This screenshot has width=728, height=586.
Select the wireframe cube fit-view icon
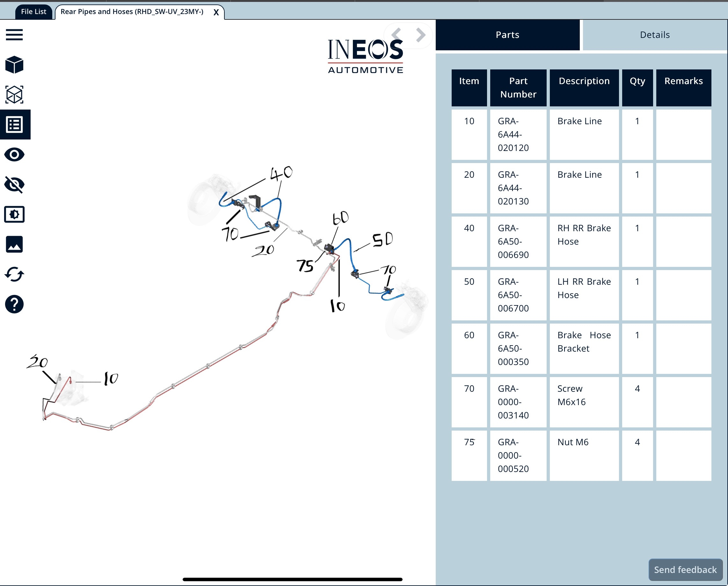14,95
